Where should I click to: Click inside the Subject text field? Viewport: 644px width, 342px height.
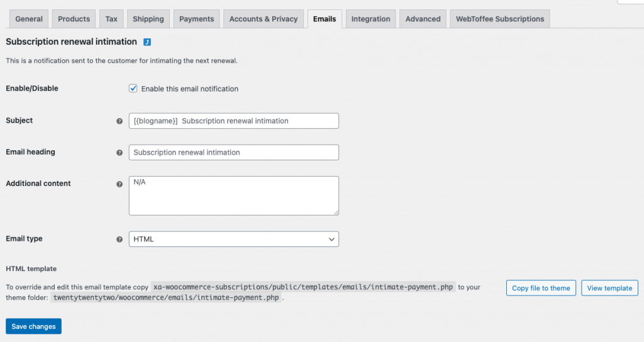[x=234, y=121]
